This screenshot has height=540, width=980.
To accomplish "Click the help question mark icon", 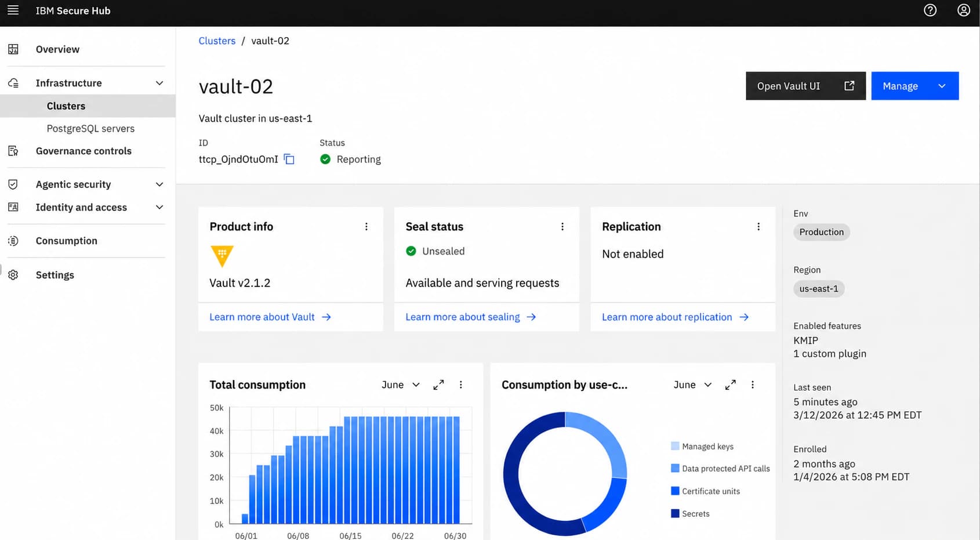I will [x=930, y=10].
